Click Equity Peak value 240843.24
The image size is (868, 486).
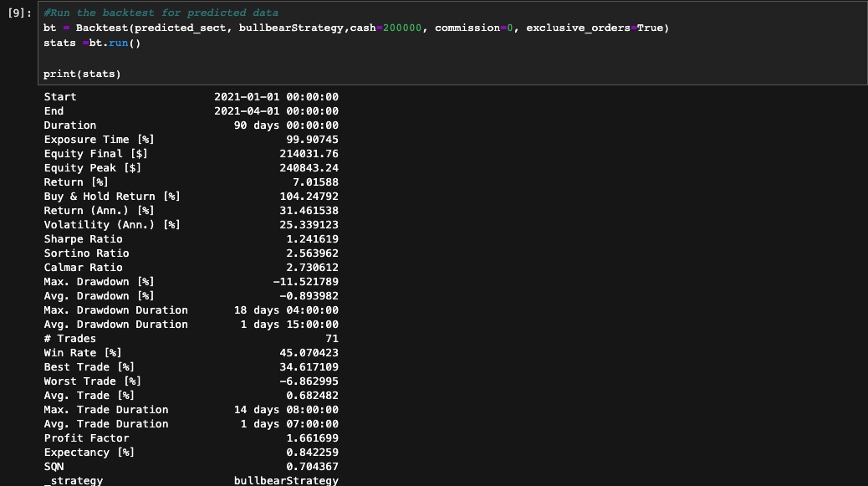click(x=309, y=168)
